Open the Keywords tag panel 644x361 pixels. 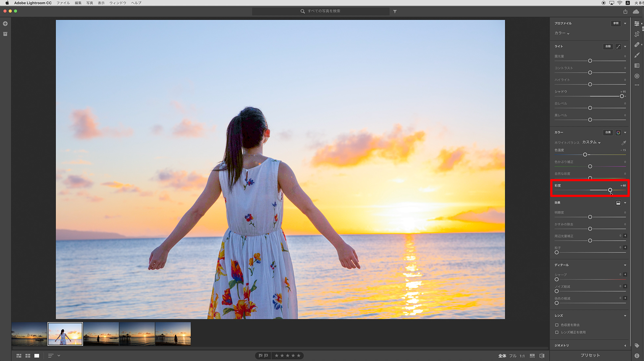pyautogui.click(x=637, y=345)
